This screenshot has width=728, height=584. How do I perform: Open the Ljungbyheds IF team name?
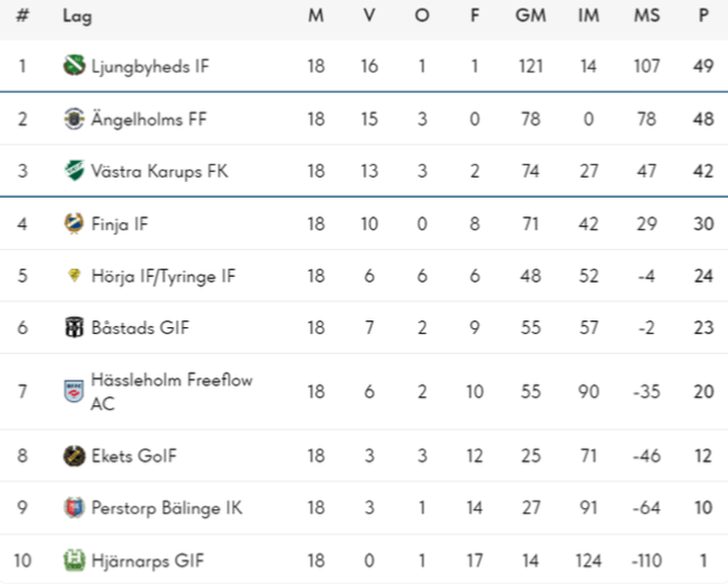[150, 67]
